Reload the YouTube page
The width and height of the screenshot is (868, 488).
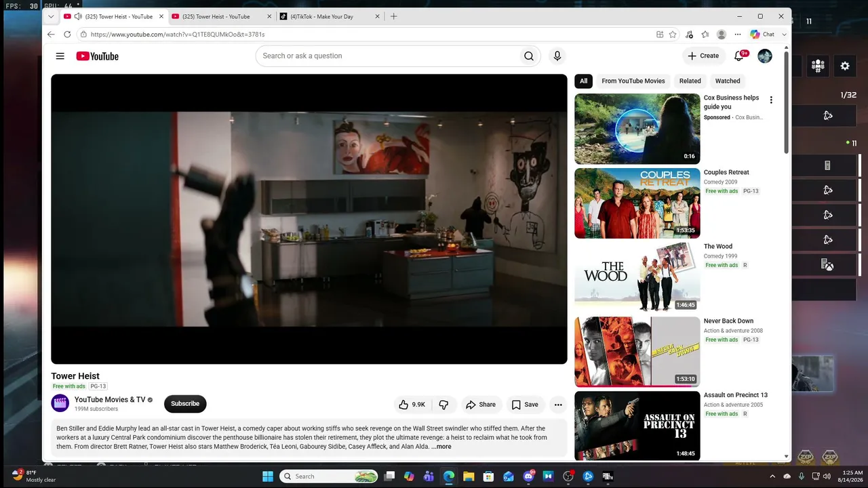tap(67, 35)
